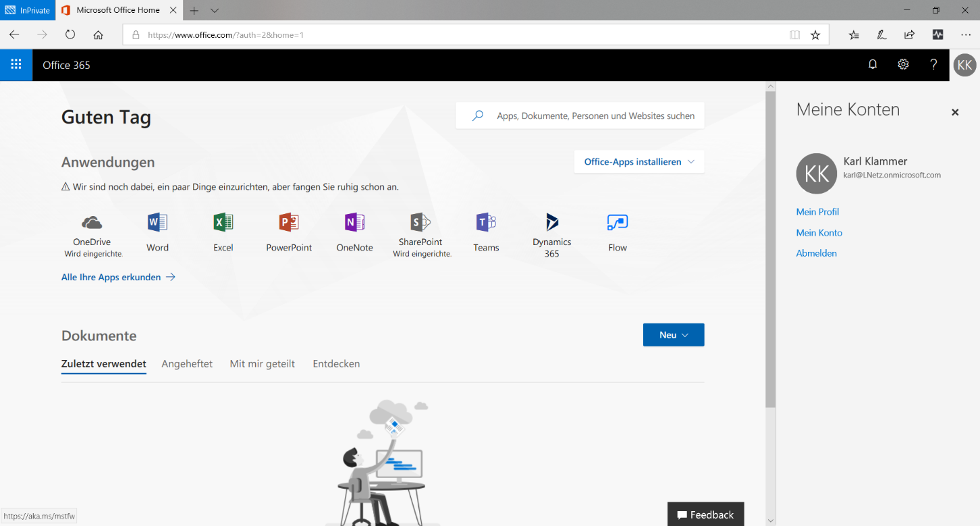980x526 pixels.
Task: Open the Mein Profil link
Action: (817, 211)
